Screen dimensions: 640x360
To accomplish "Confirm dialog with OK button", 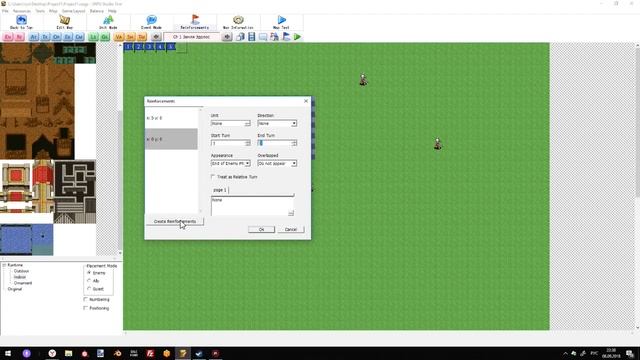I will (x=262, y=229).
